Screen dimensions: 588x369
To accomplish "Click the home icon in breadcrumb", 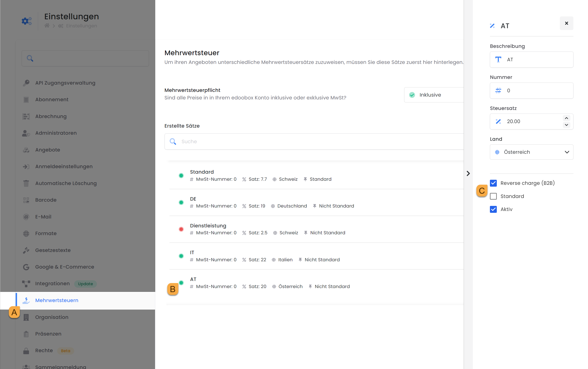I will (47, 26).
